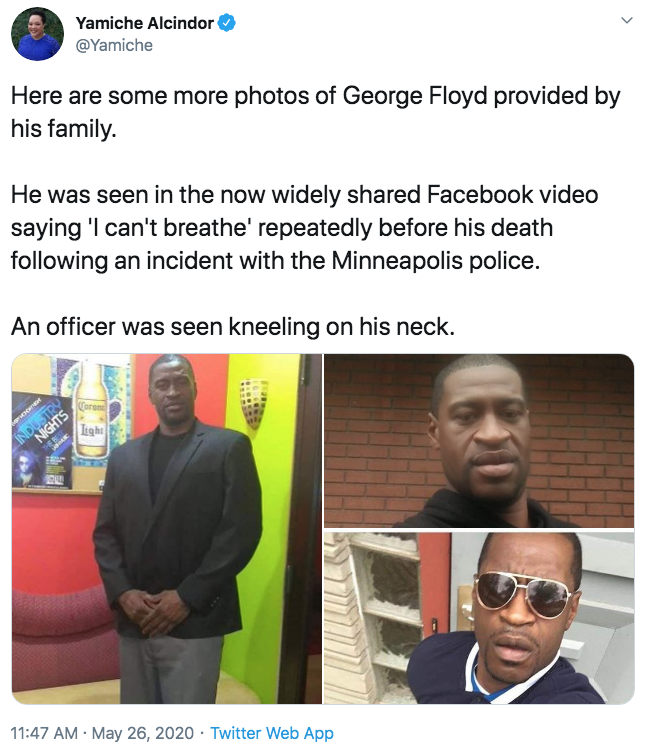Open the Twitter Web App source link
The height and width of the screenshot is (748, 646).
pos(272,733)
